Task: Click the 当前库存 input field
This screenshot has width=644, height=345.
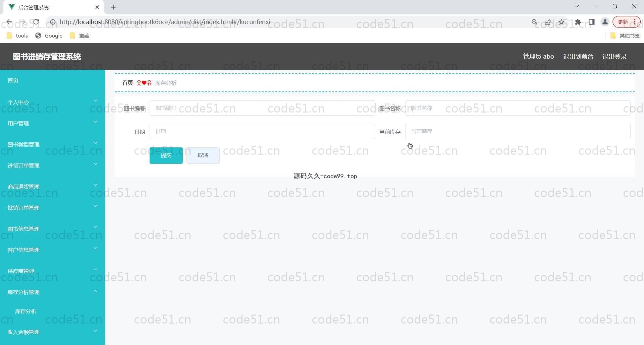Action: [x=518, y=131]
